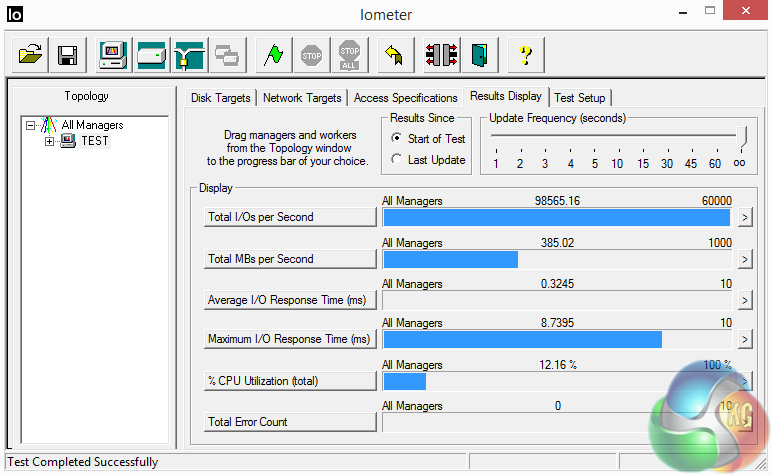The width and height of the screenshot is (772, 475).
Task: Select TEST manager in Topology tree
Action: pyautogui.click(x=95, y=141)
